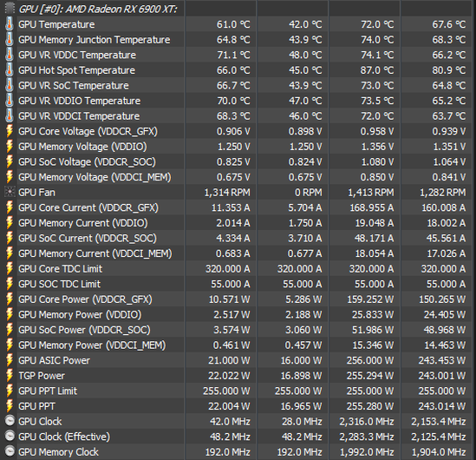The width and height of the screenshot is (476, 460).
Task: Select the GPU ASIC Power label
Action: [x=54, y=360]
